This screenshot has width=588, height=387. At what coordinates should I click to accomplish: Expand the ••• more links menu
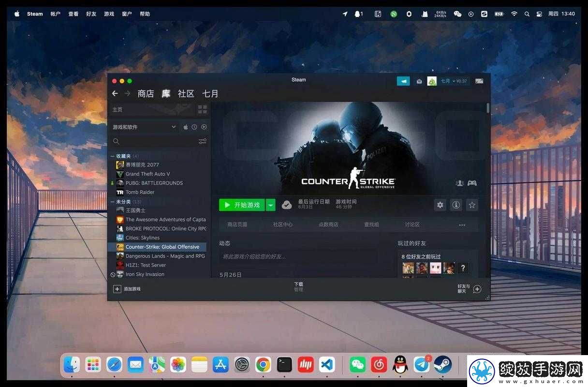[462, 224]
